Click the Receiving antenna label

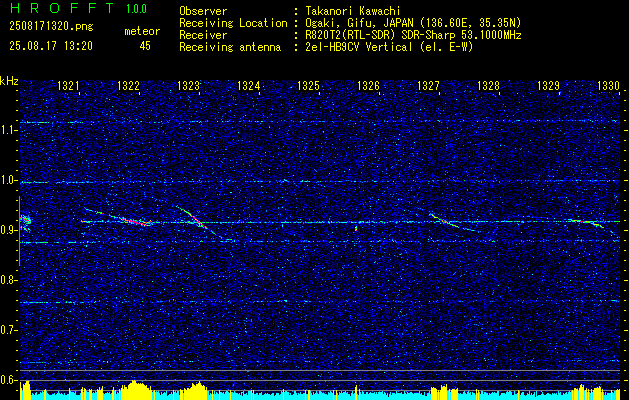pos(230,48)
